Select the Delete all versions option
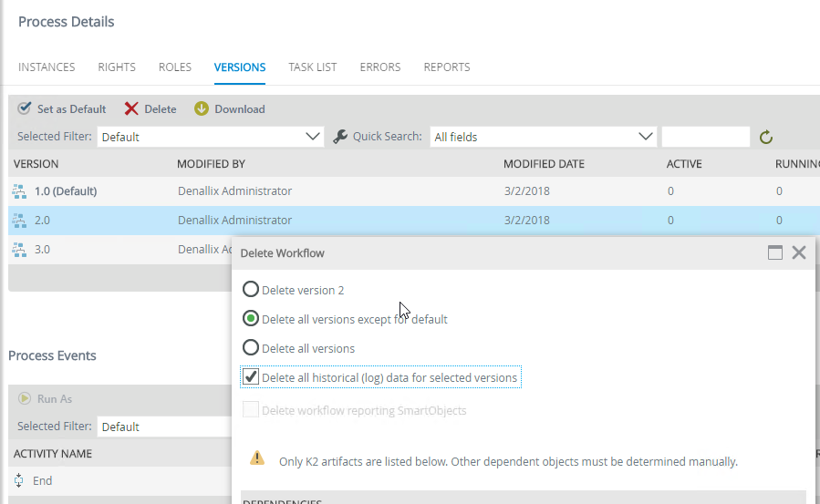This screenshot has width=820, height=504. pyautogui.click(x=251, y=348)
